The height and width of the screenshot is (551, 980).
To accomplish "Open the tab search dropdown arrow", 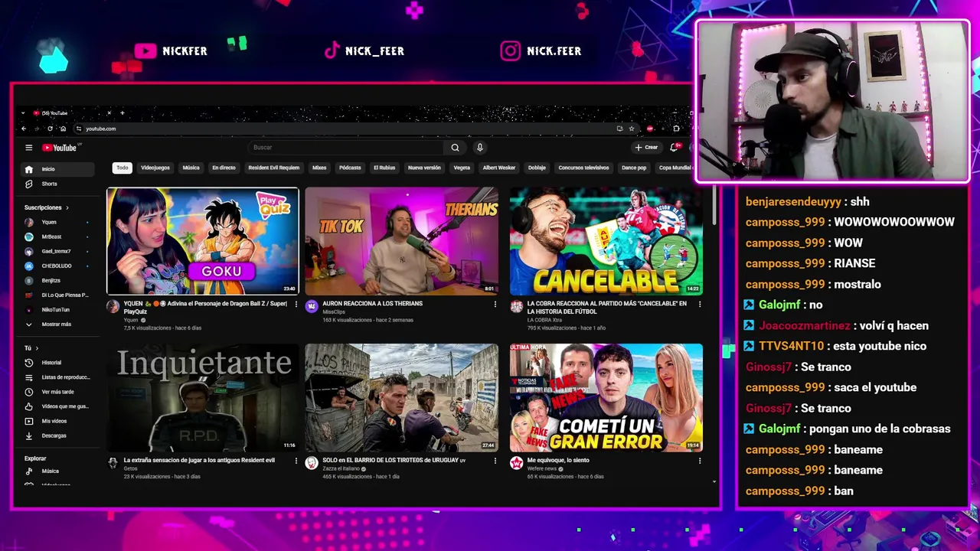I will [24, 113].
